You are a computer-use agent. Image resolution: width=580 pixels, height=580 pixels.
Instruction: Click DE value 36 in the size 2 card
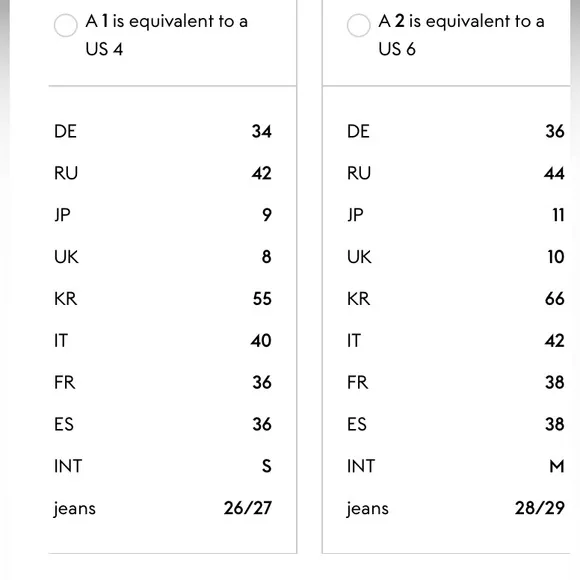[554, 131]
